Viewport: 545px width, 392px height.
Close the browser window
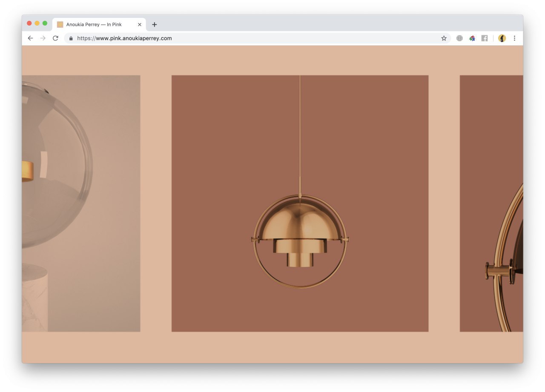29,23
